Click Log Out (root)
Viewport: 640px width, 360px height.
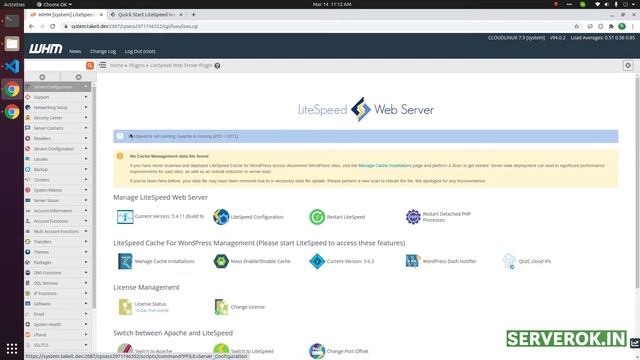coord(140,51)
